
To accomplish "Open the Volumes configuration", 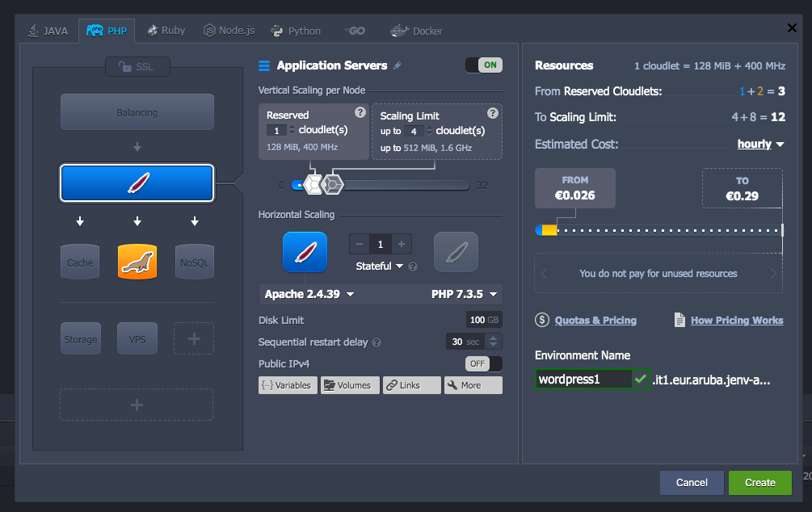I will [349, 385].
